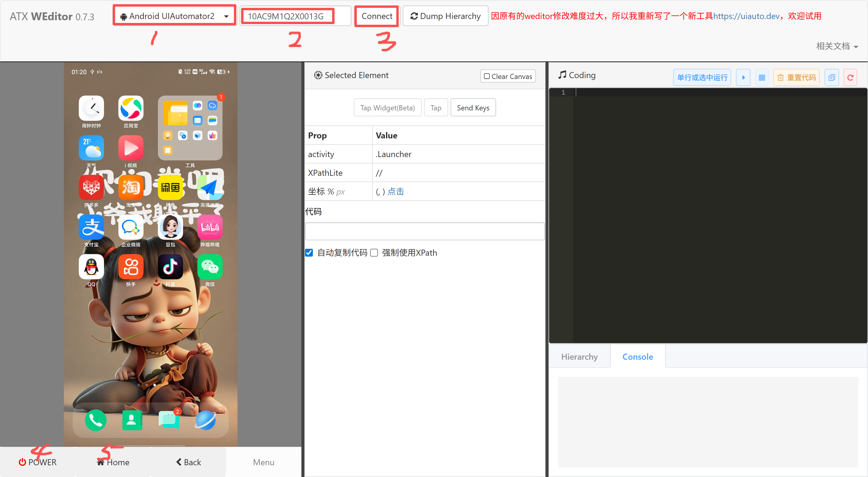
Task: Toggle the Clear Canvas checkbox
Action: [x=486, y=76]
